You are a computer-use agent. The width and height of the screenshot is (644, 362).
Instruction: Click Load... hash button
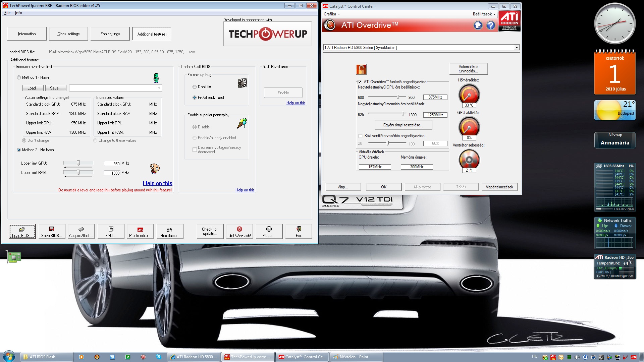coord(33,88)
